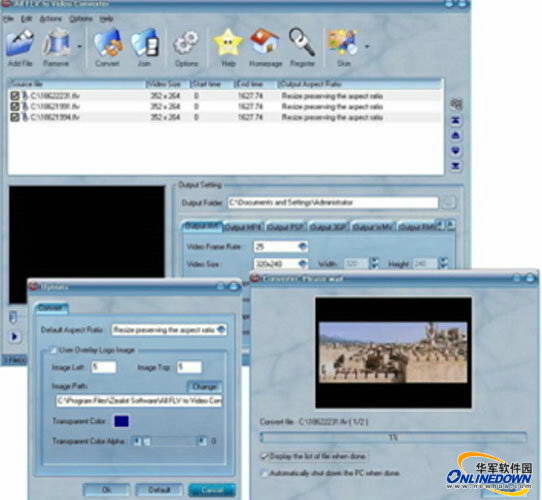Click the Width stepper arrows
542x500 pixels.
pyautogui.click(x=374, y=263)
